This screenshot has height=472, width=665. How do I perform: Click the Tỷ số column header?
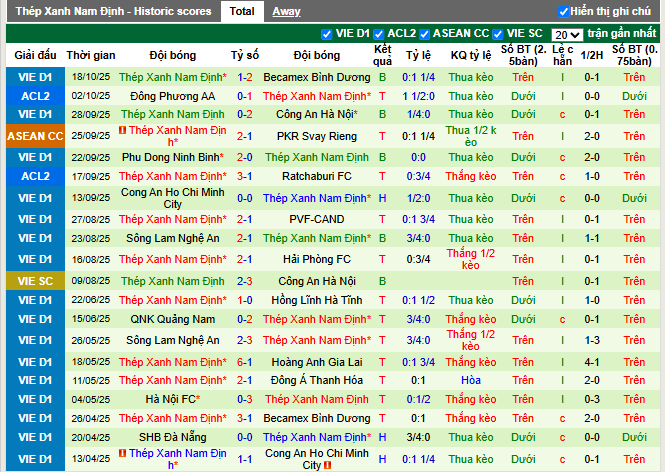click(245, 55)
